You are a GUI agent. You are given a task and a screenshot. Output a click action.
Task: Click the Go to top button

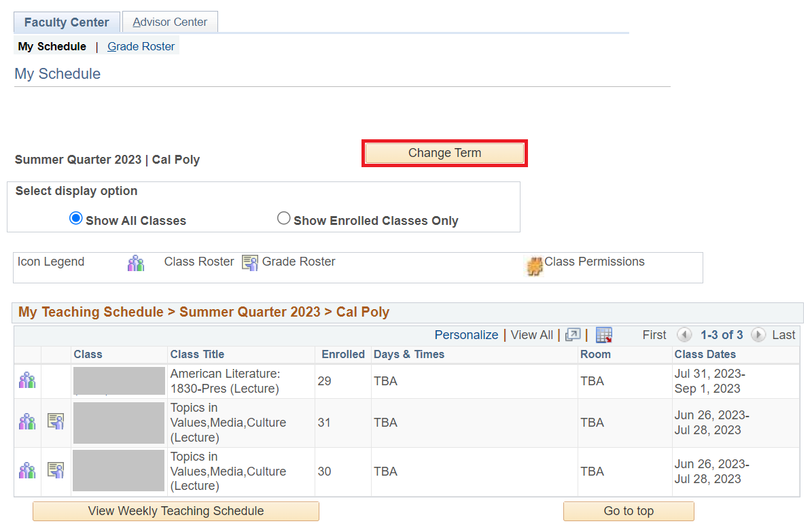(628, 511)
